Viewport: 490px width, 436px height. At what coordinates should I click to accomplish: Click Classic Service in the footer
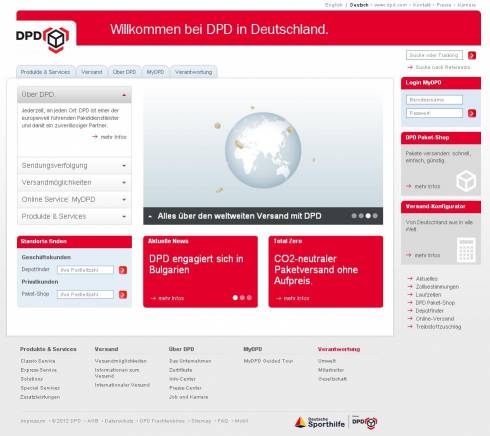pyautogui.click(x=38, y=361)
